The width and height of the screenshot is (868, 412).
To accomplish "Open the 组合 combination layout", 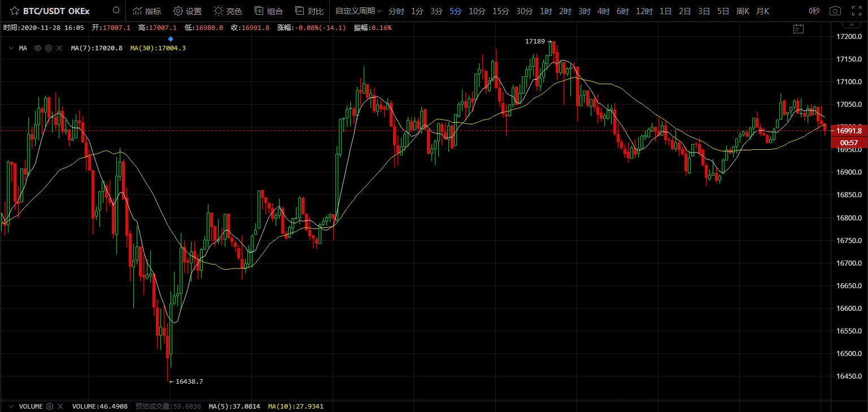I will (x=269, y=11).
